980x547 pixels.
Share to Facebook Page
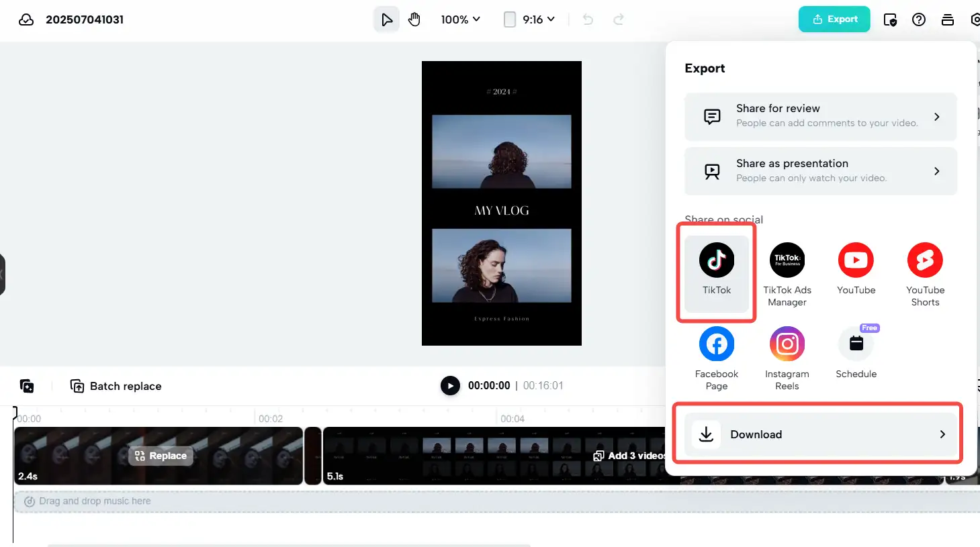(717, 358)
